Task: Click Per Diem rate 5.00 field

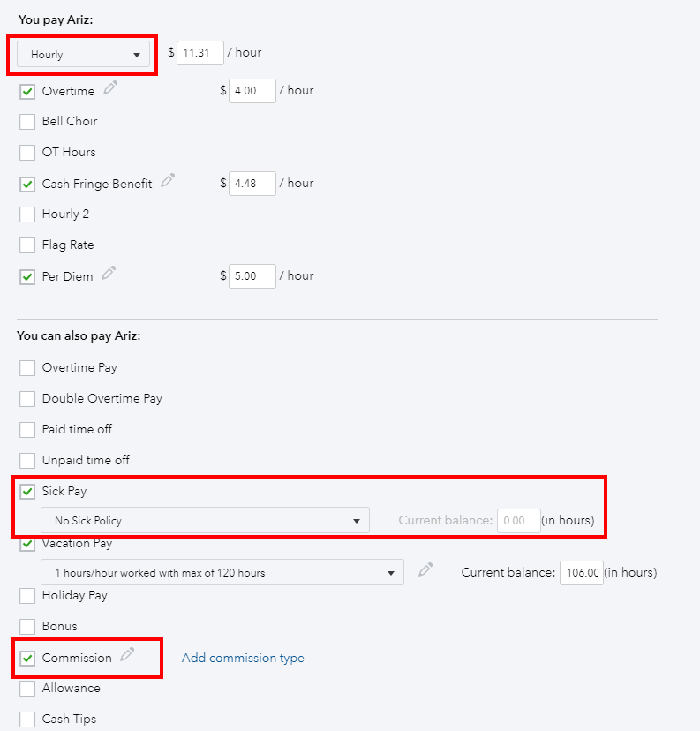Action: 252,276
